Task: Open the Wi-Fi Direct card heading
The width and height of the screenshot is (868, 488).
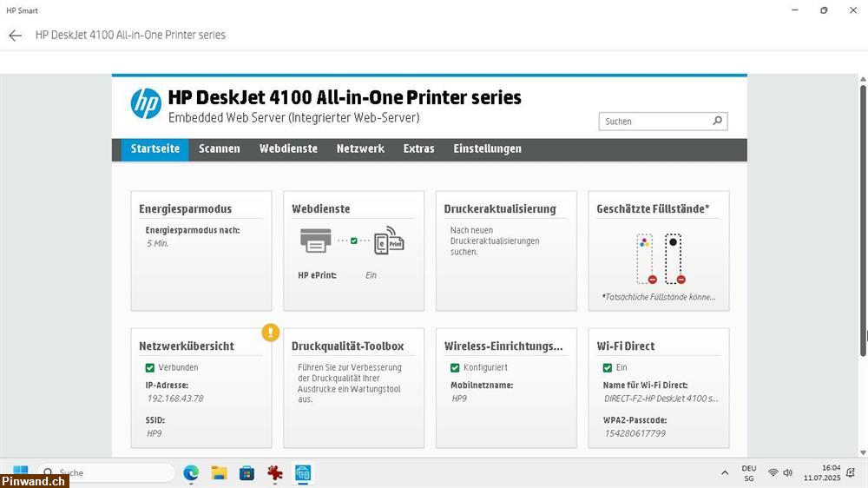Action: click(626, 346)
